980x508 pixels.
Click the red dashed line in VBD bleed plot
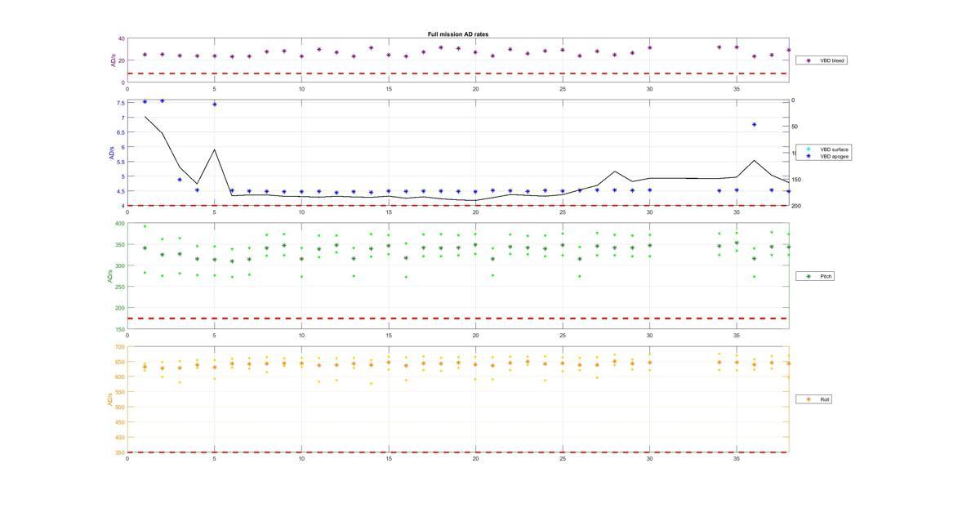coord(458,74)
